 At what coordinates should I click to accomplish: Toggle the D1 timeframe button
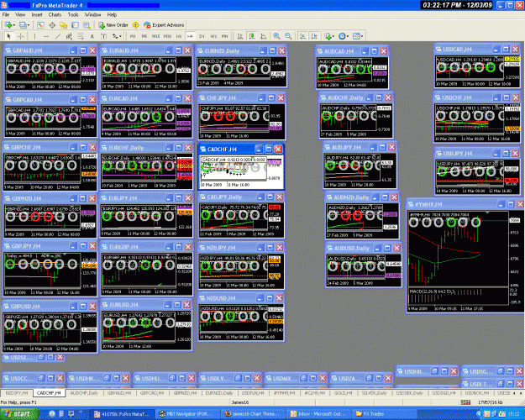click(202, 36)
